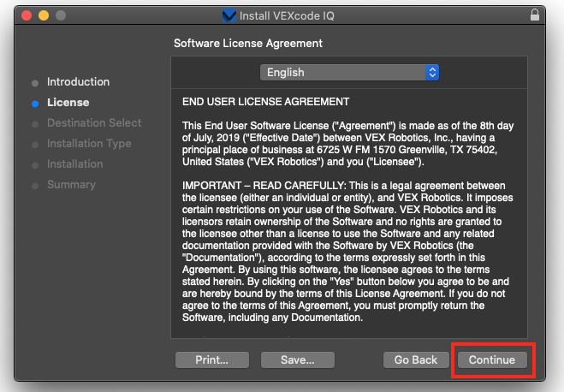Image resolution: width=564 pixels, height=392 pixels.
Task: Click the 'This End User Software License' paragraph
Action: (x=347, y=144)
